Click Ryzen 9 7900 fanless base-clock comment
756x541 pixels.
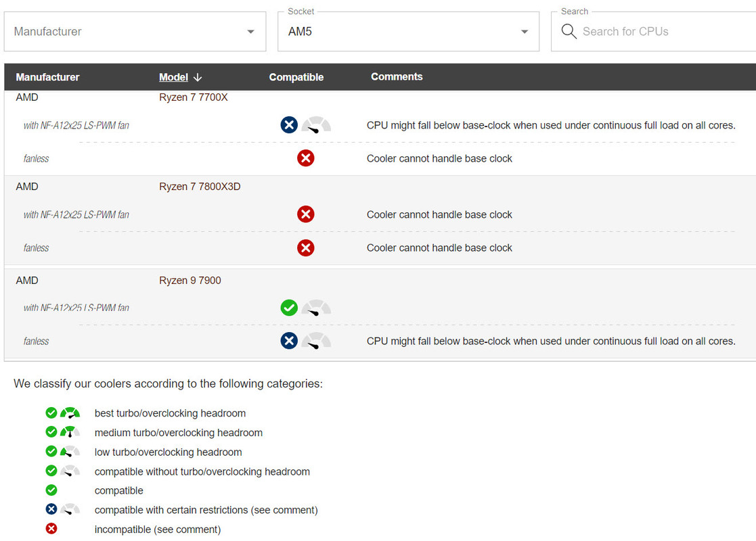pos(551,341)
